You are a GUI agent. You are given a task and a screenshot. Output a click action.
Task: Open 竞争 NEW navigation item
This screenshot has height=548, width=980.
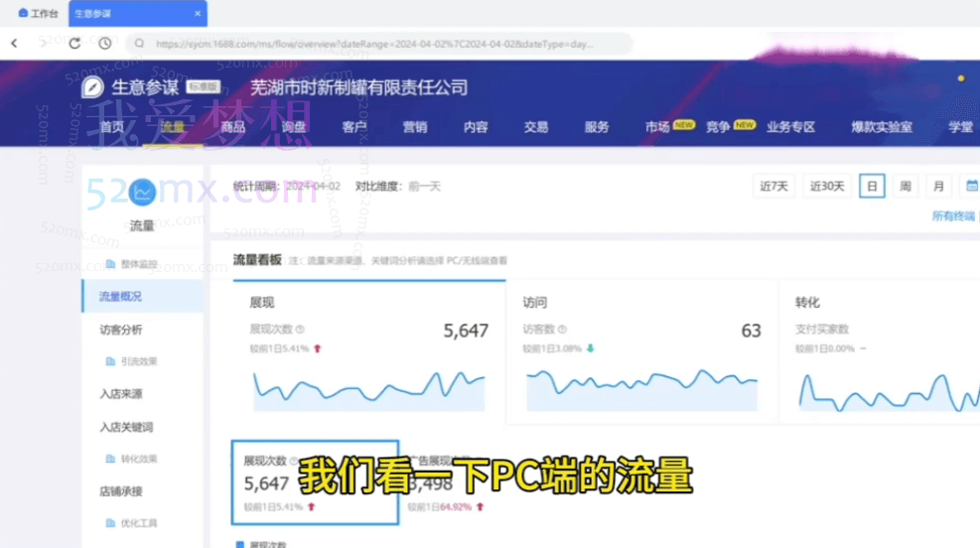(730, 127)
